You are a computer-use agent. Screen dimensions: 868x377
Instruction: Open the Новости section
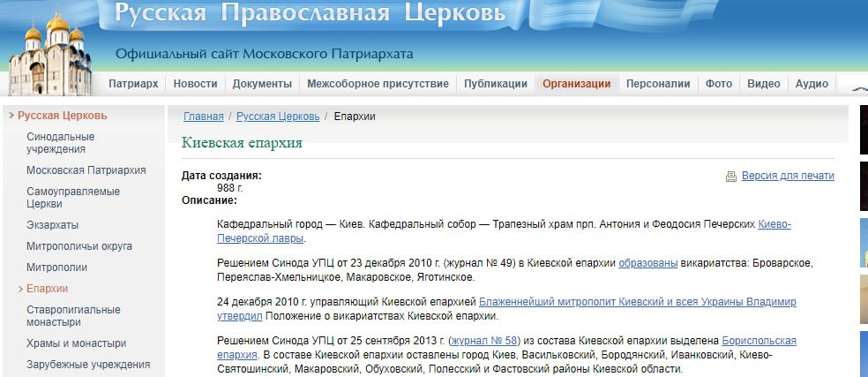point(196,84)
